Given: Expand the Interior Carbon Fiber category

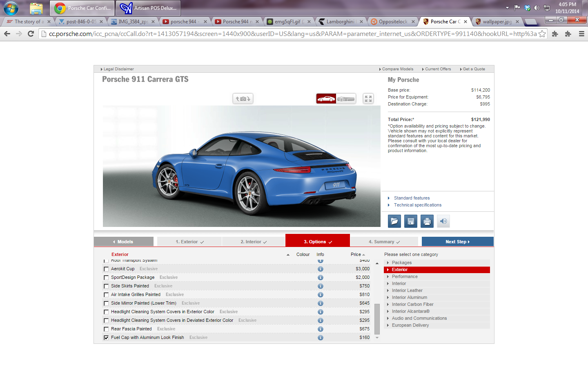Looking at the screenshot, I should pos(437,305).
